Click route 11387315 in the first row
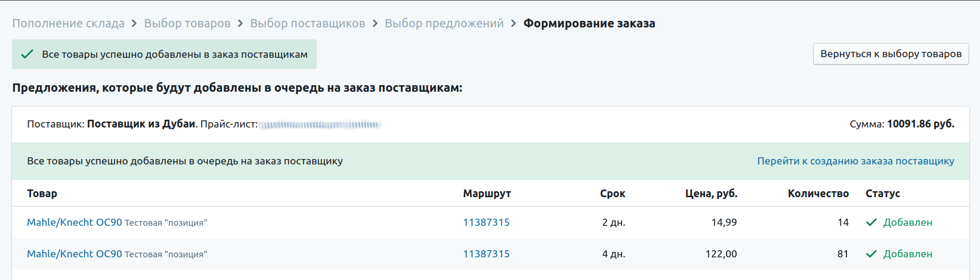This screenshot has width=980, height=280. pos(486,222)
